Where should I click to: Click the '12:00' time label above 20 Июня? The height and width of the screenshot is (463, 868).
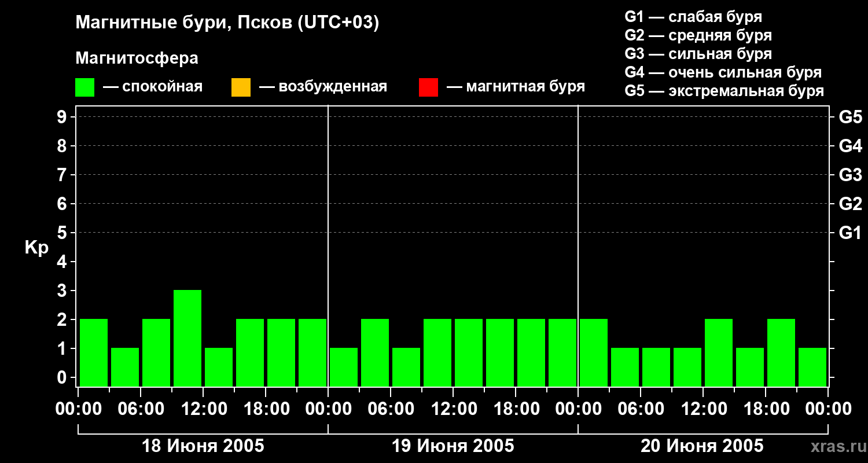[x=703, y=409]
